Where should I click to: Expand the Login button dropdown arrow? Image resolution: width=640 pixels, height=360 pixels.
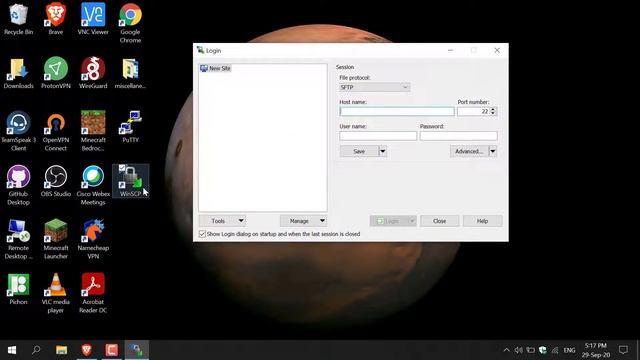[x=412, y=221]
